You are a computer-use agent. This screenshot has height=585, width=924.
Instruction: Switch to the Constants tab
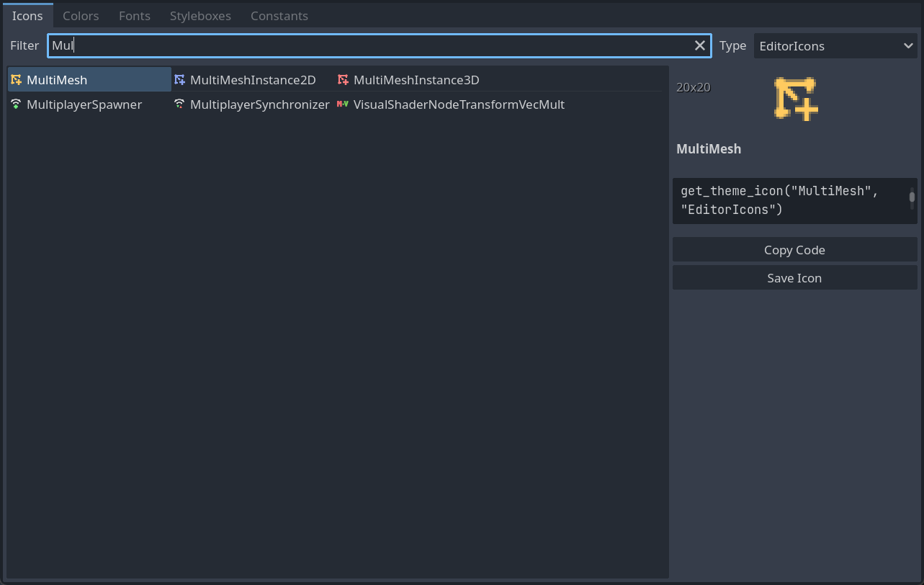pos(279,15)
